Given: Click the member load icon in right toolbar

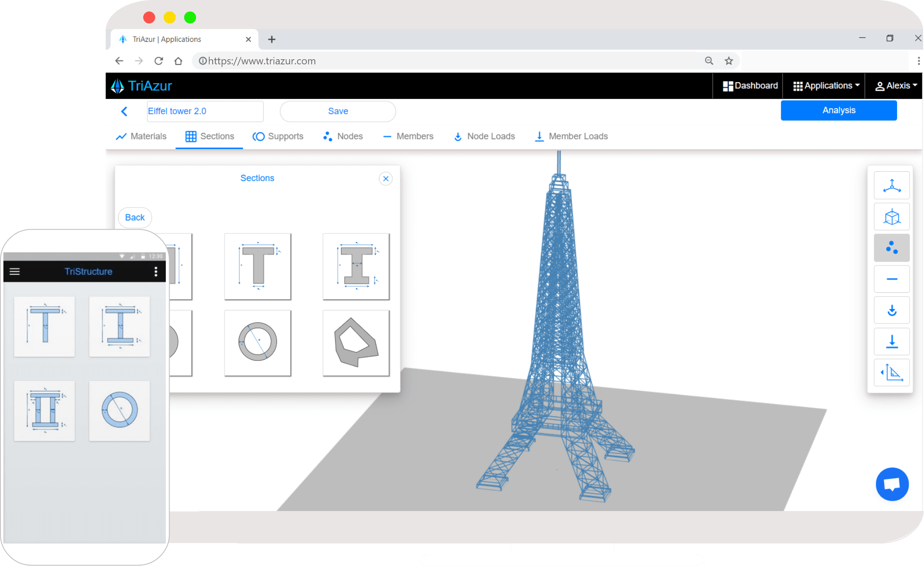Looking at the screenshot, I should 891,341.
